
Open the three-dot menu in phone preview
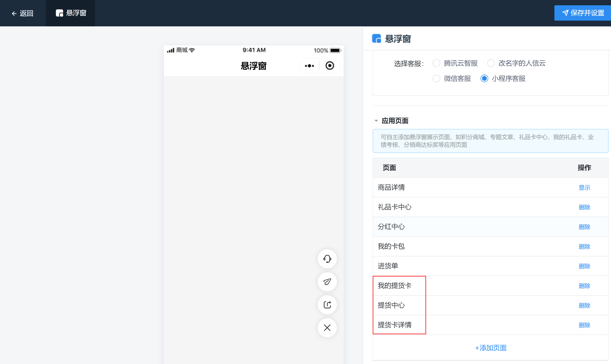pyautogui.click(x=309, y=65)
